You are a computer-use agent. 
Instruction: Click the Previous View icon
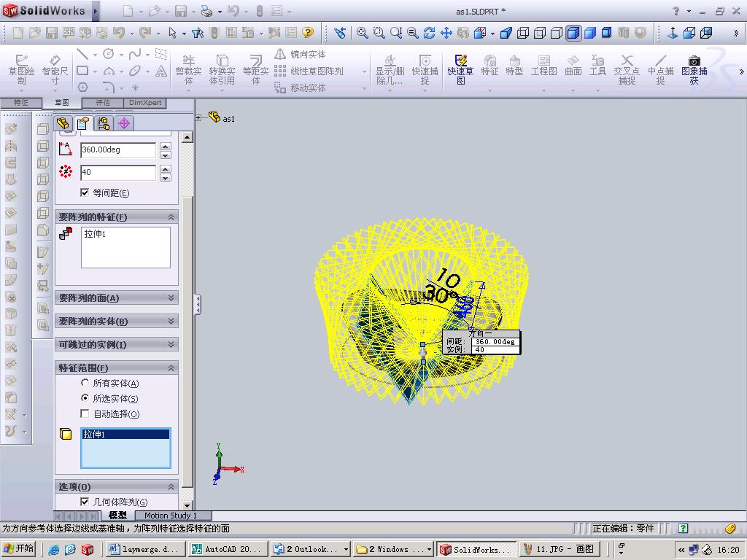point(340,33)
